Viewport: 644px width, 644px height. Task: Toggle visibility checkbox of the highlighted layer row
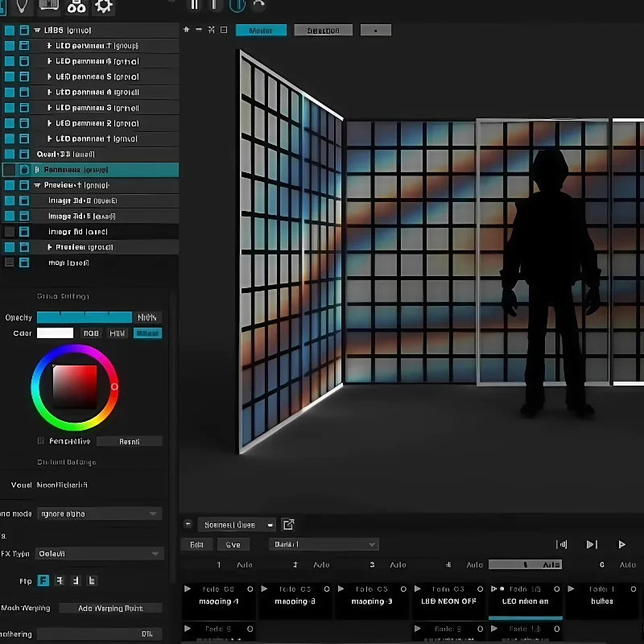(10, 170)
